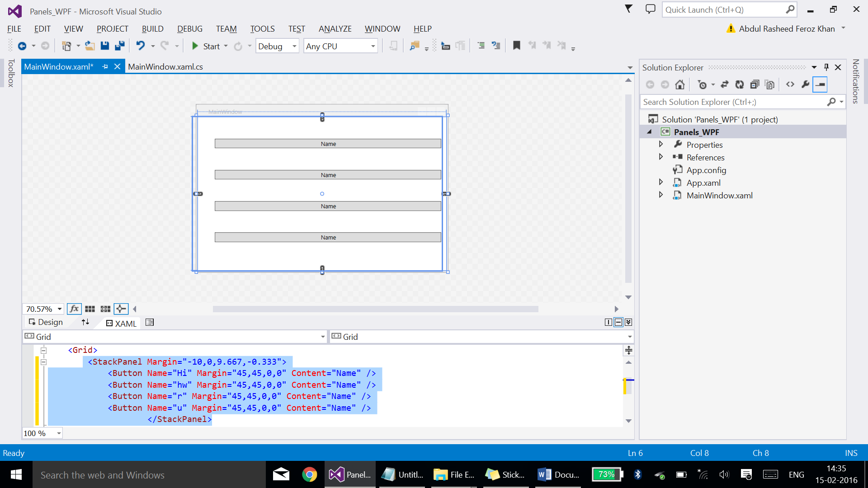This screenshot has height=488, width=868.
Task: Click Solution Explorer Properties wrench icon
Action: pyautogui.click(x=805, y=84)
